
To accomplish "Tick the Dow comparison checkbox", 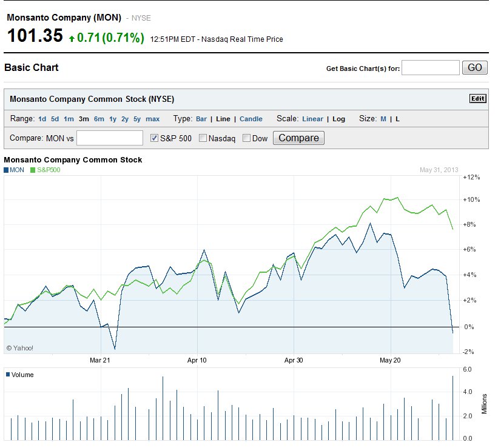I will tap(246, 138).
